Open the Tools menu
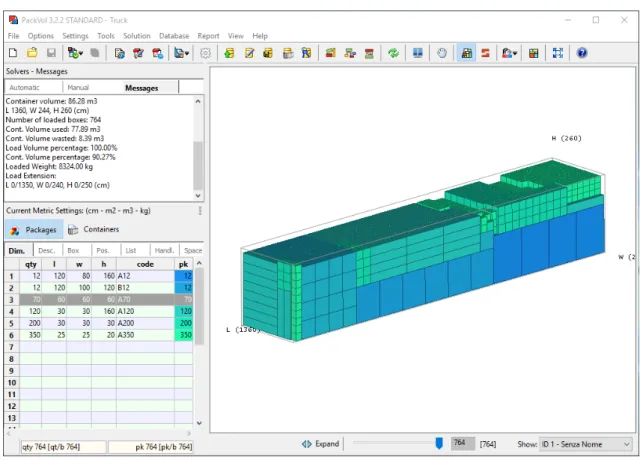This screenshot has height=460, width=640. (106, 36)
